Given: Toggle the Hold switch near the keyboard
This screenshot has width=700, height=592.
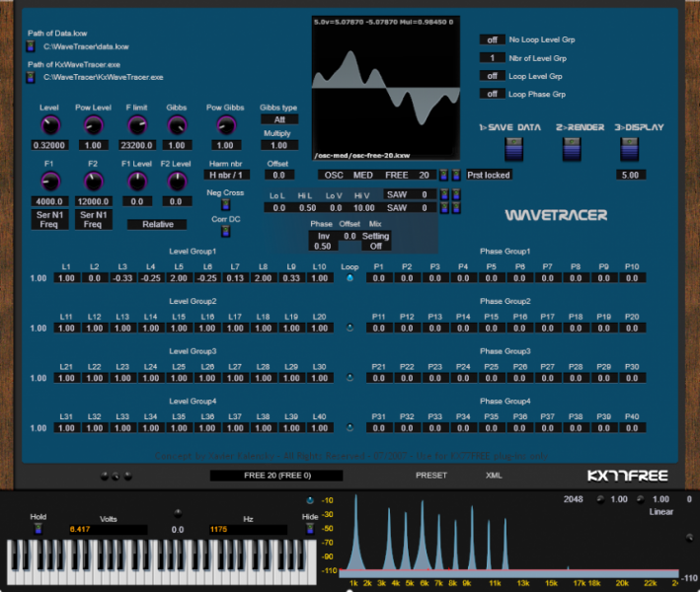Looking at the screenshot, I should (x=39, y=529).
